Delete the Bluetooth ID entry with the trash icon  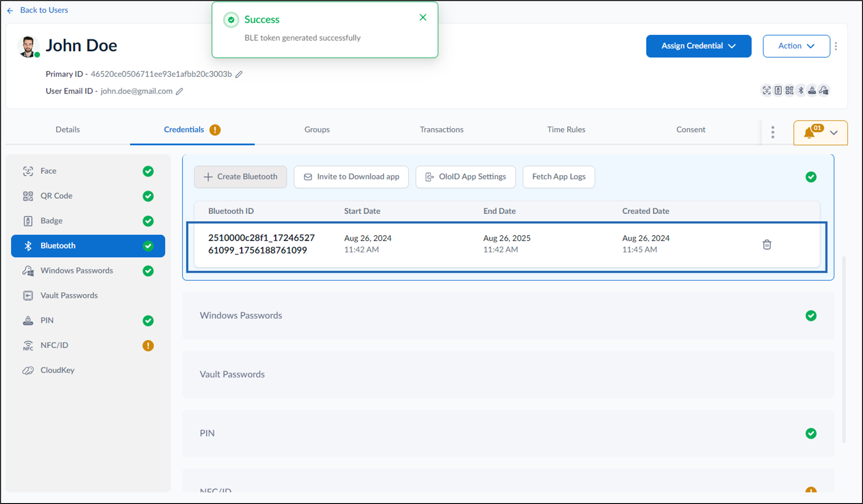pos(767,244)
